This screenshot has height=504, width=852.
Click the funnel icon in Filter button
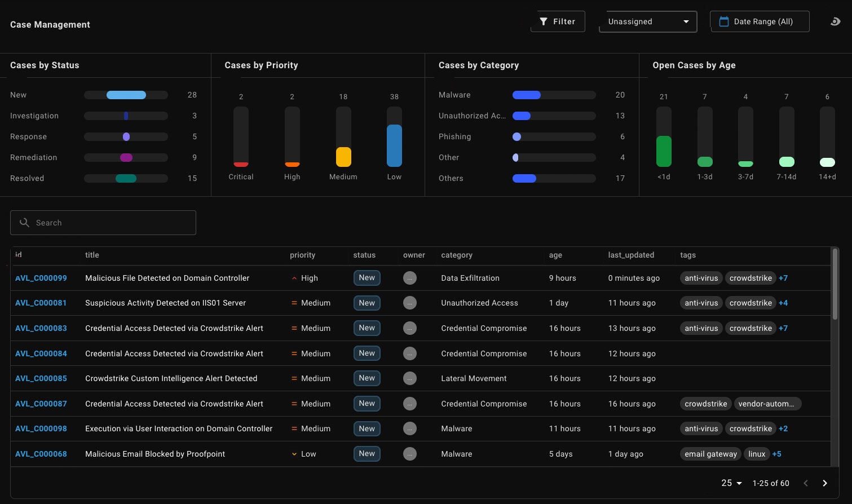tap(544, 21)
